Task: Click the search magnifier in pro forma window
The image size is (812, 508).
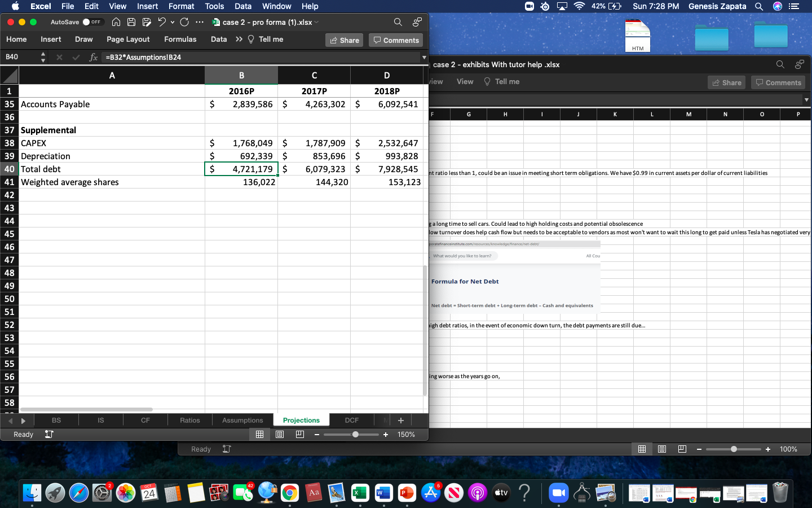Action: pyautogui.click(x=398, y=22)
